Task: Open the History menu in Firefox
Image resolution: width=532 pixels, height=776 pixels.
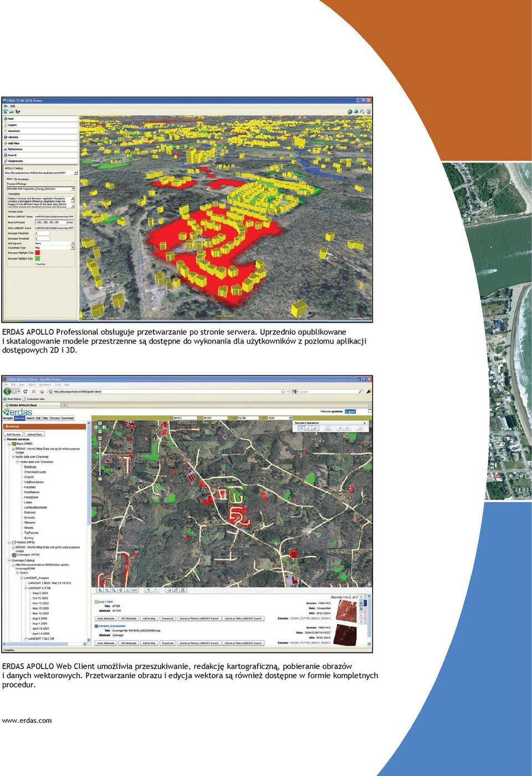Action: coord(32,385)
